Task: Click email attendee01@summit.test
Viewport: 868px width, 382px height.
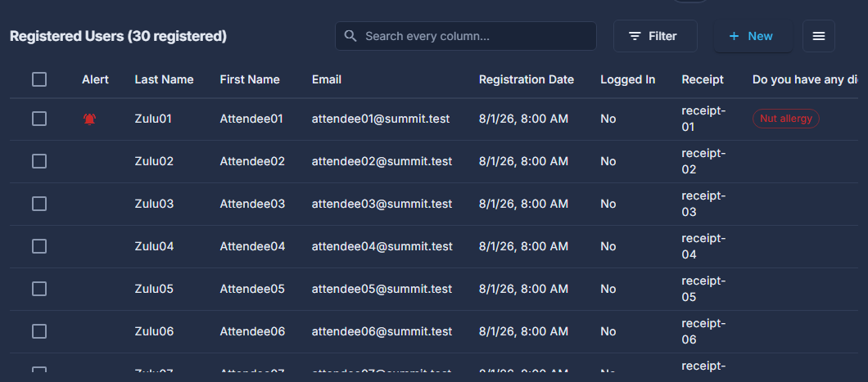Action: [381, 119]
